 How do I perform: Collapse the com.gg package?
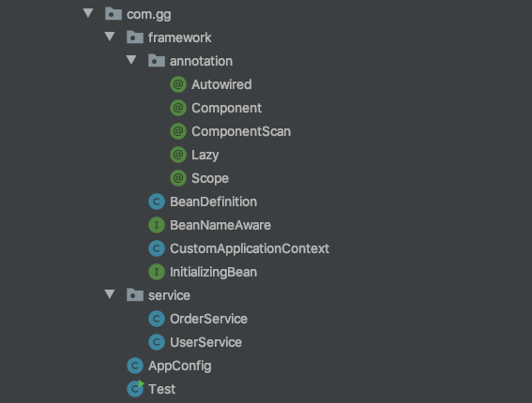(88, 13)
